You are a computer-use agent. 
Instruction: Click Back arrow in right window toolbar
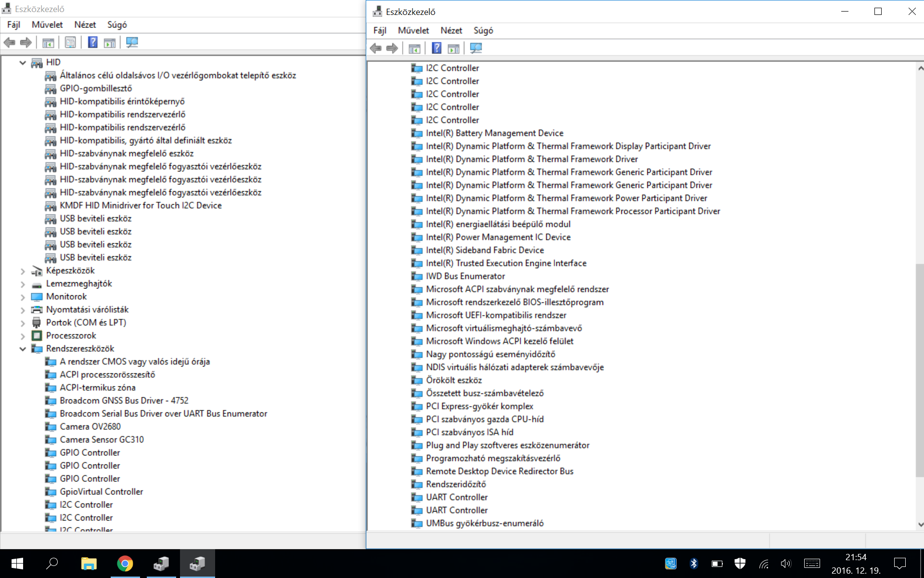[x=376, y=48]
